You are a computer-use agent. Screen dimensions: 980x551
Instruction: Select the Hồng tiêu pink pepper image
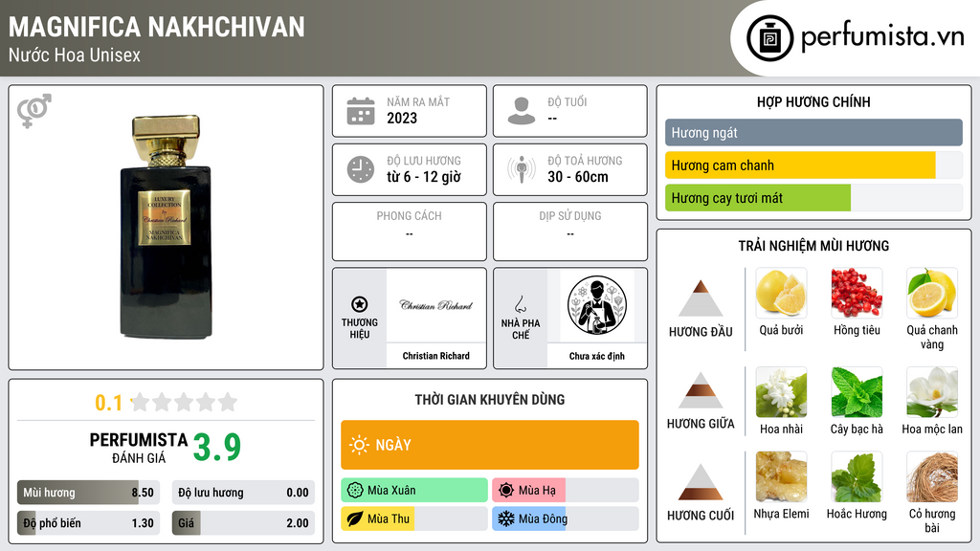click(x=857, y=293)
